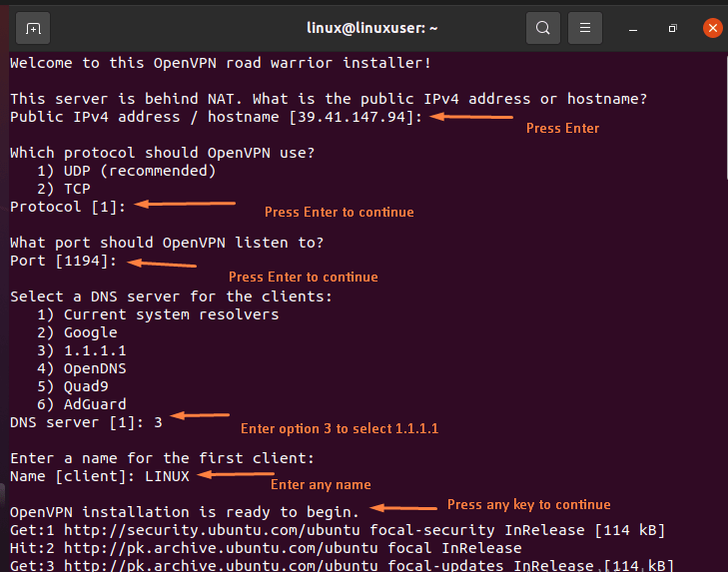
Task: Click the 'Get:3' focal-updates InRelease line
Action: (343, 565)
